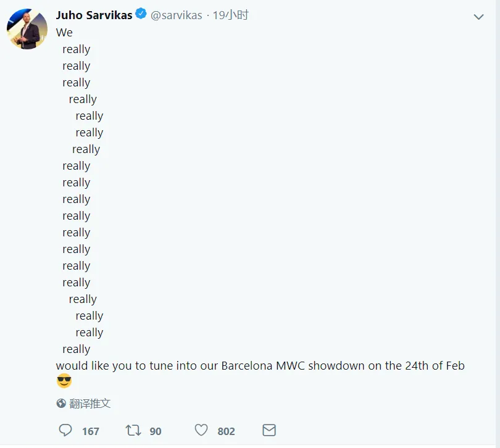The height and width of the screenshot is (448, 500).
Task: Click the 802 likes count
Action: (x=226, y=431)
